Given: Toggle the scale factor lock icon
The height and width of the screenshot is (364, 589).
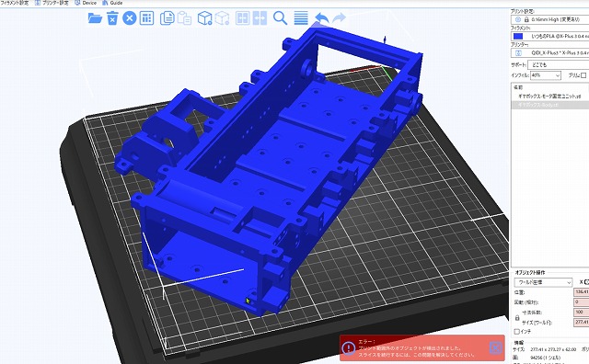Looking at the screenshot, I should (x=517, y=317).
